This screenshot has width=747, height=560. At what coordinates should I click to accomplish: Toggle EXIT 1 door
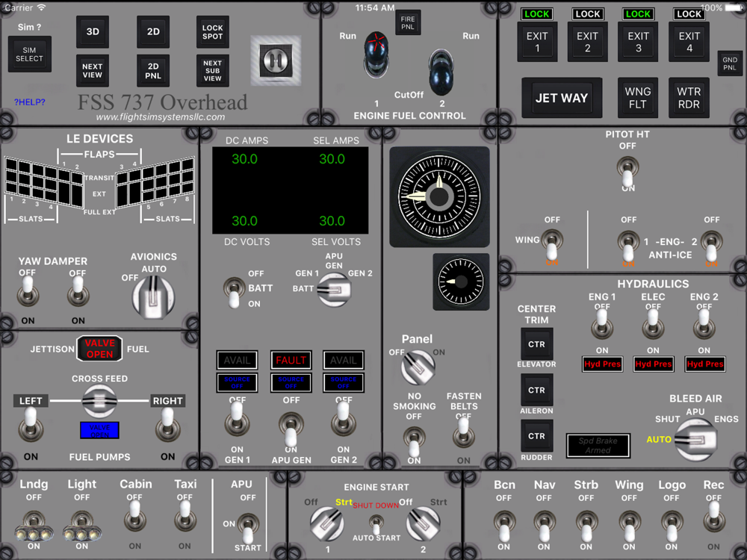[x=537, y=43]
